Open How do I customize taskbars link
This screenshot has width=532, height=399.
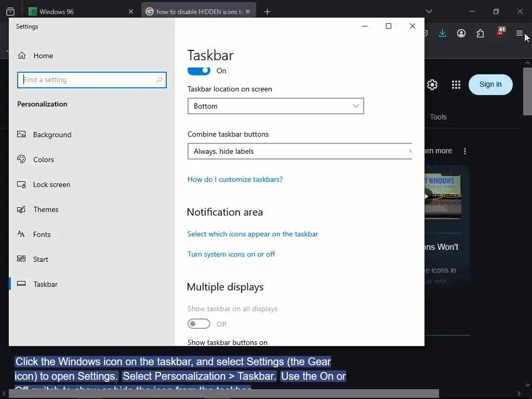(235, 179)
